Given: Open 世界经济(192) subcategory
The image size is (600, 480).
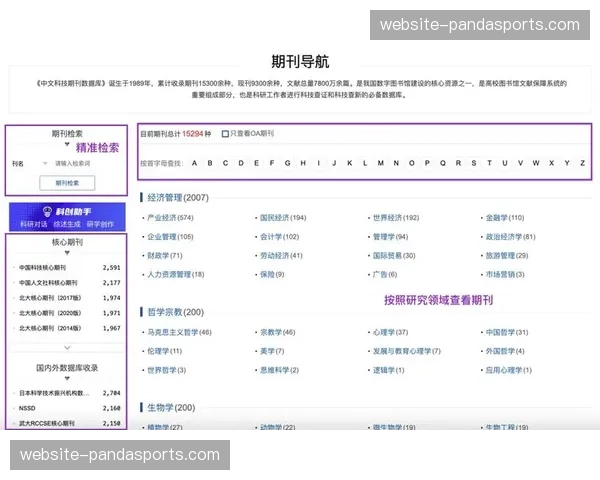Looking at the screenshot, I should 396,218.
